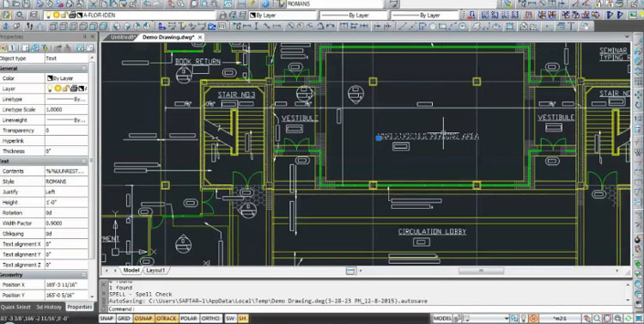The width and height of the screenshot is (644, 324).
Task: Click the horizontal scrollbar thumb below drawing
Action: pos(481,271)
